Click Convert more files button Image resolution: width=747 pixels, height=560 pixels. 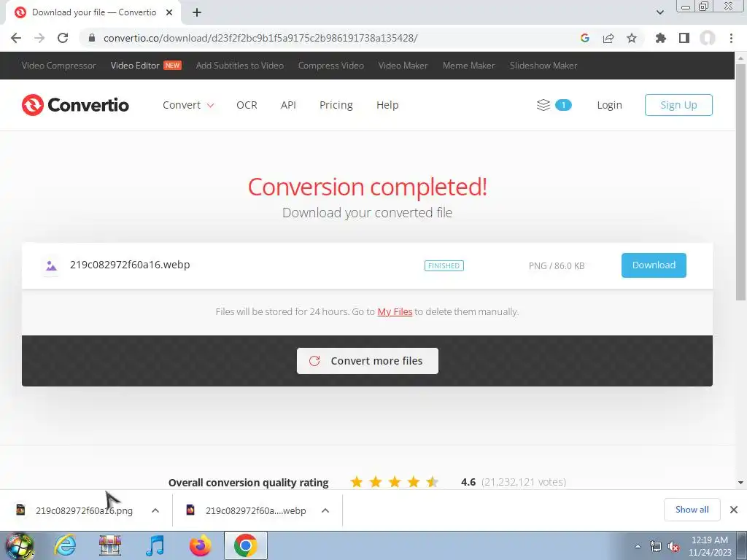(x=368, y=361)
